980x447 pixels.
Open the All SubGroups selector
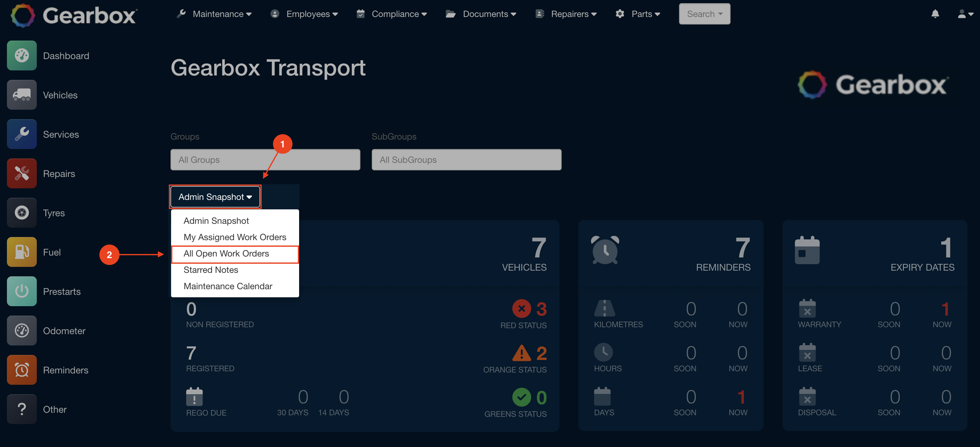[466, 160]
